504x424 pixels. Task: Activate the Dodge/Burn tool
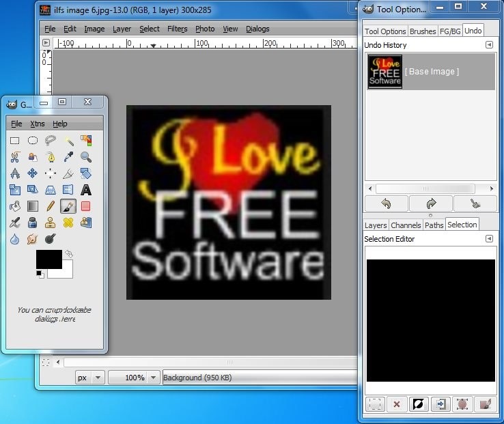click(x=50, y=239)
